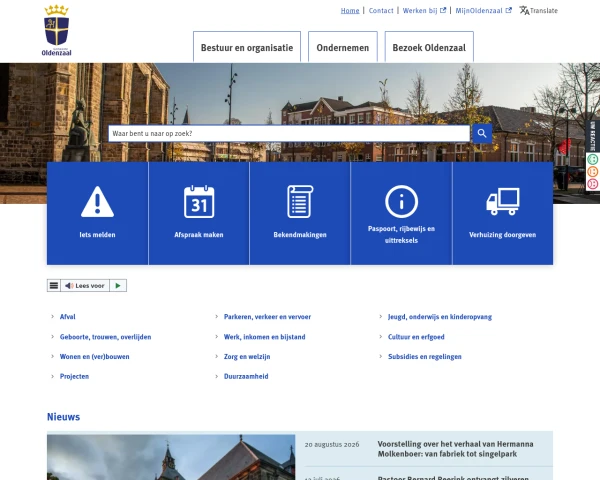This screenshot has width=600, height=480.
Task: Focus the 'Waar bent u naar op zoek?' search field
Action: coord(289,134)
